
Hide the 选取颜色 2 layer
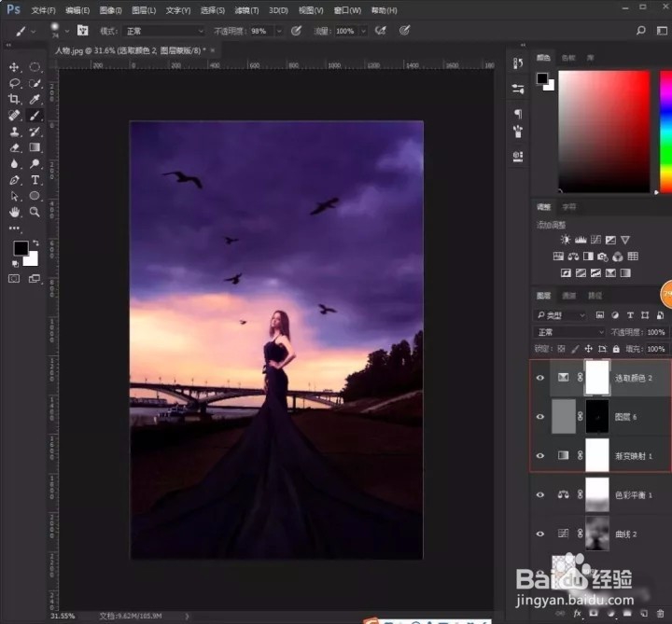coord(540,378)
